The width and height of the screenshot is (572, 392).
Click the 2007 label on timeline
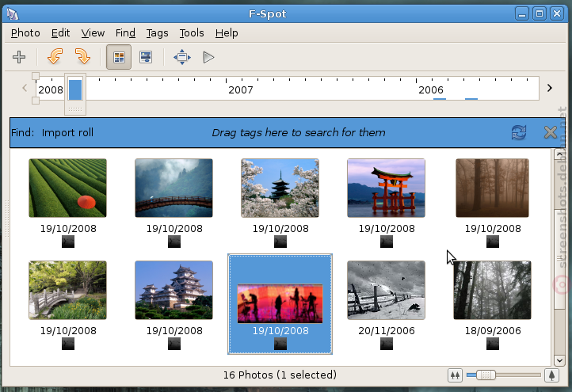pyautogui.click(x=240, y=90)
